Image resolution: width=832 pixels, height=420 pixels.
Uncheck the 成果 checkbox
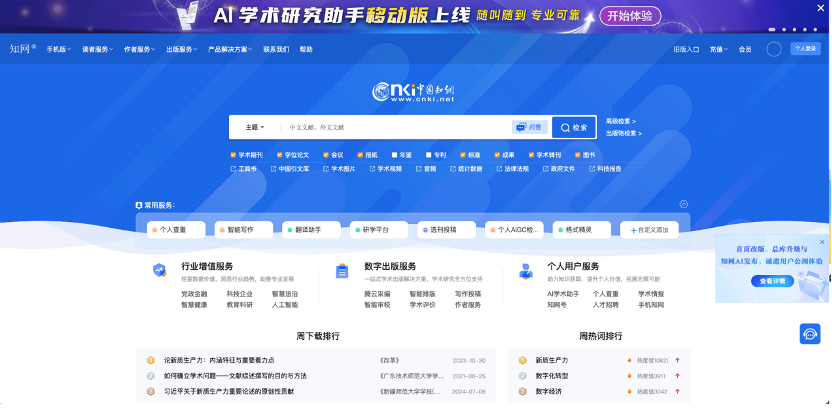497,155
